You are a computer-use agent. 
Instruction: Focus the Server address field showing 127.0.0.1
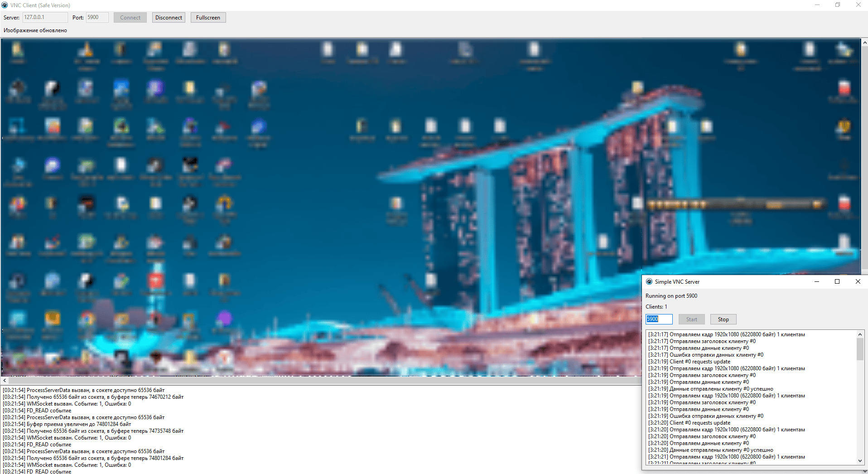[x=45, y=17]
